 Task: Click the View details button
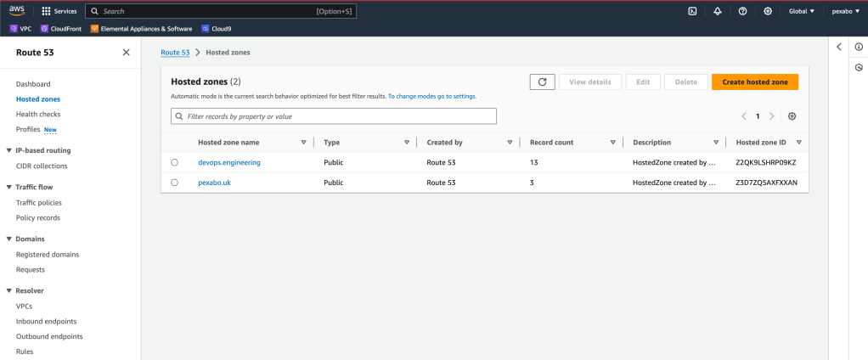tap(590, 82)
